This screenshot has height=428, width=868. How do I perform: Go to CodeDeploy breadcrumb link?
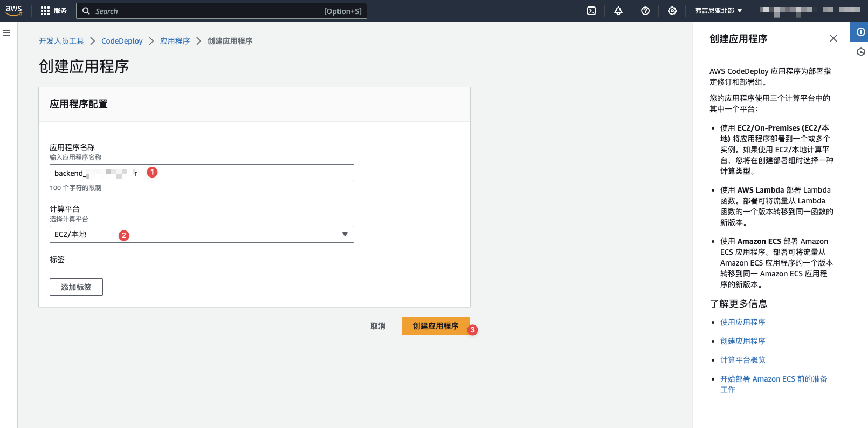(x=122, y=41)
